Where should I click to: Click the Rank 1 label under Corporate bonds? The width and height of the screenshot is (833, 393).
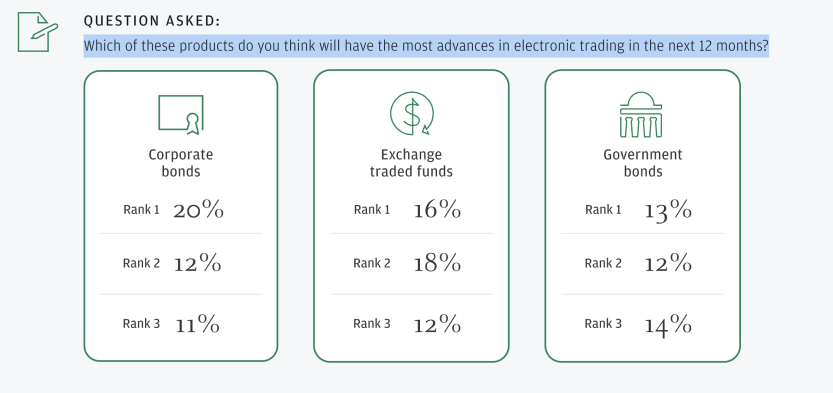pos(141,210)
